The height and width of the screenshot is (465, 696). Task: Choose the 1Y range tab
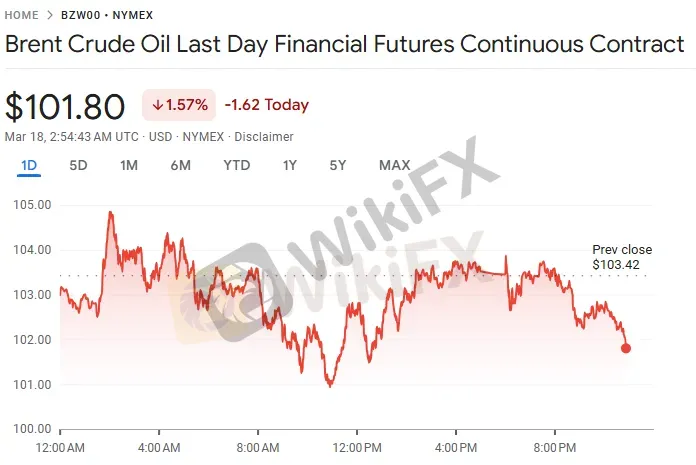tap(290, 165)
